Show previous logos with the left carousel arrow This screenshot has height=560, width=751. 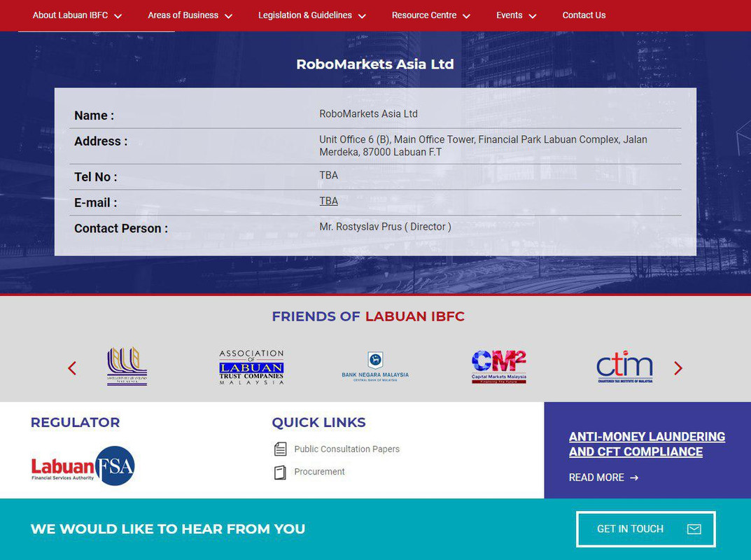(x=72, y=368)
